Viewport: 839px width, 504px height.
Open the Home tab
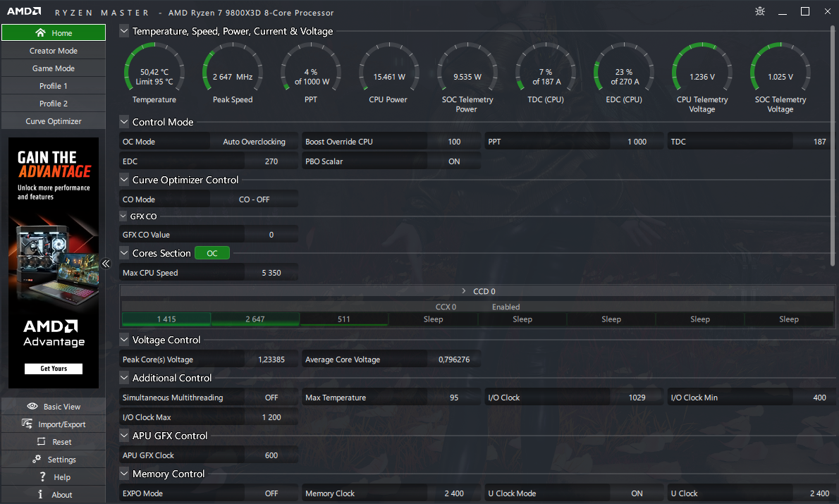pyautogui.click(x=54, y=32)
